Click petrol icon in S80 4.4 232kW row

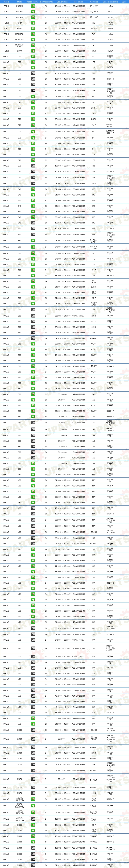33,416
